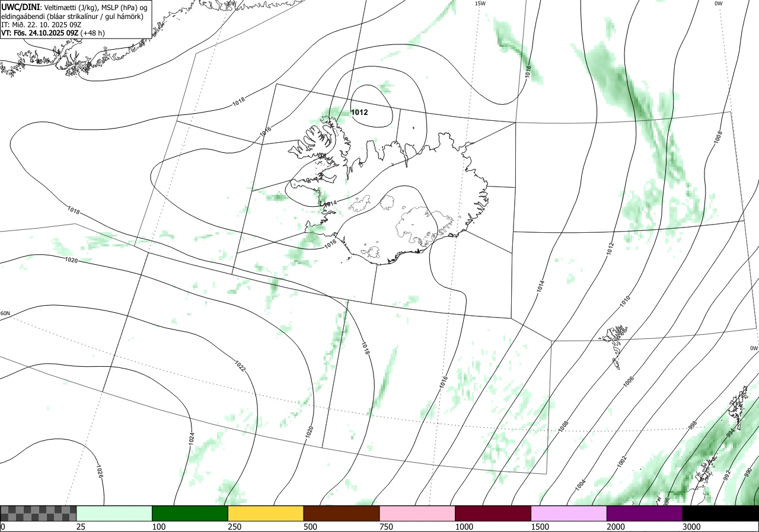Click the "1006" isobar label
Viewport: 759px width, 532px height.
629,381
